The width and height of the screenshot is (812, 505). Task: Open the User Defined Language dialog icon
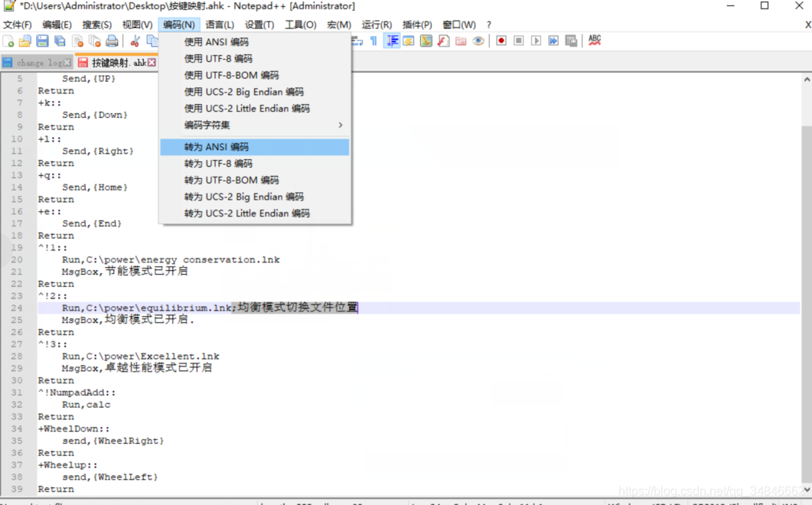(x=409, y=41)
